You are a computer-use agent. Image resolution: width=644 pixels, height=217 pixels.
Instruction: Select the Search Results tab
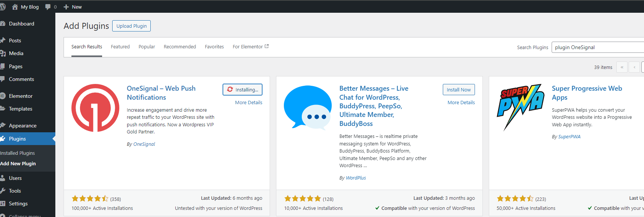pos(87,47)
